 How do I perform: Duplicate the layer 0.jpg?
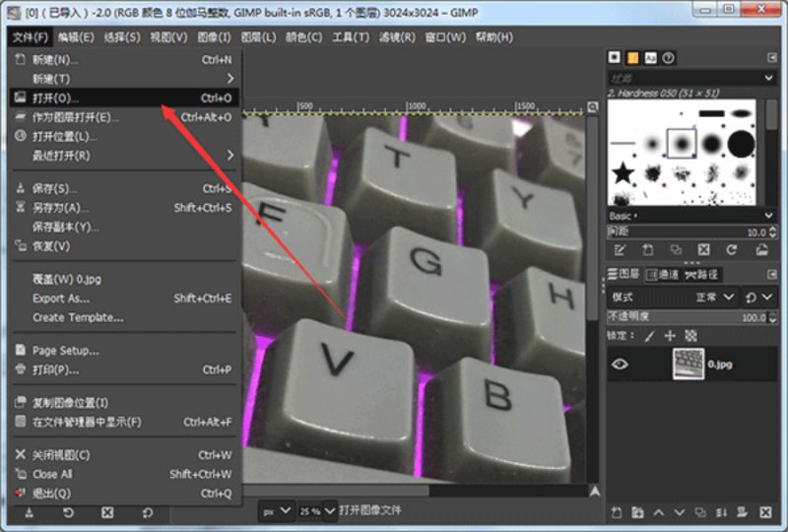tap(700, 512)
